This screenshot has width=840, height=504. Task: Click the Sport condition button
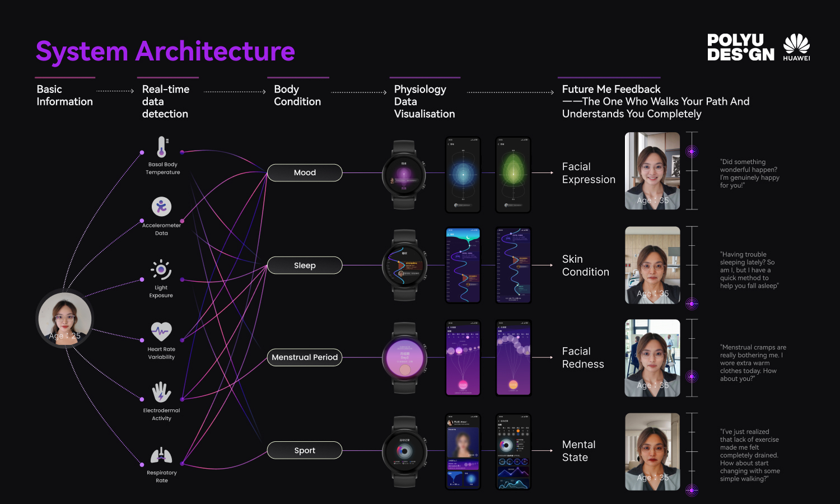(x=305, y=450)
